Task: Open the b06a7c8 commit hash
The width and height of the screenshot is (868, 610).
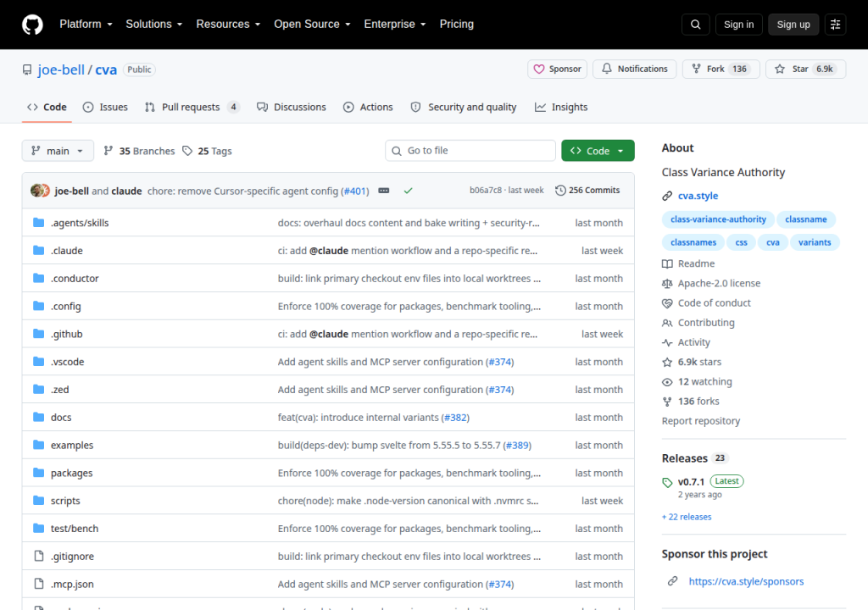Action: (x=486, y=191)
